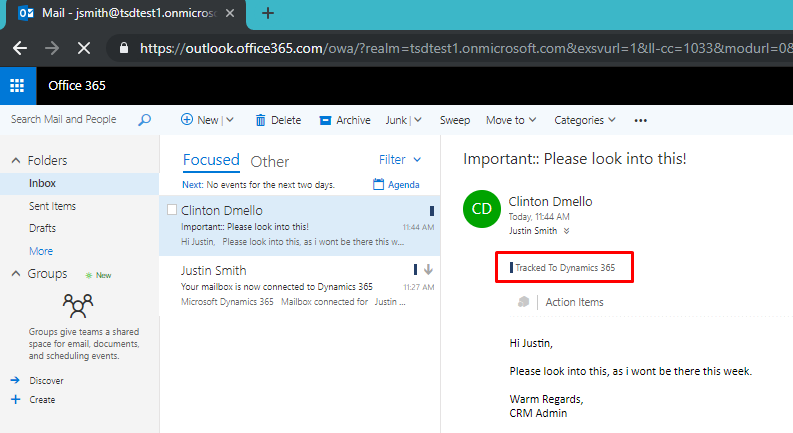Viewport: 793px width, 433px height.
Task: Close the Mail browser tab
Action: 230,13
